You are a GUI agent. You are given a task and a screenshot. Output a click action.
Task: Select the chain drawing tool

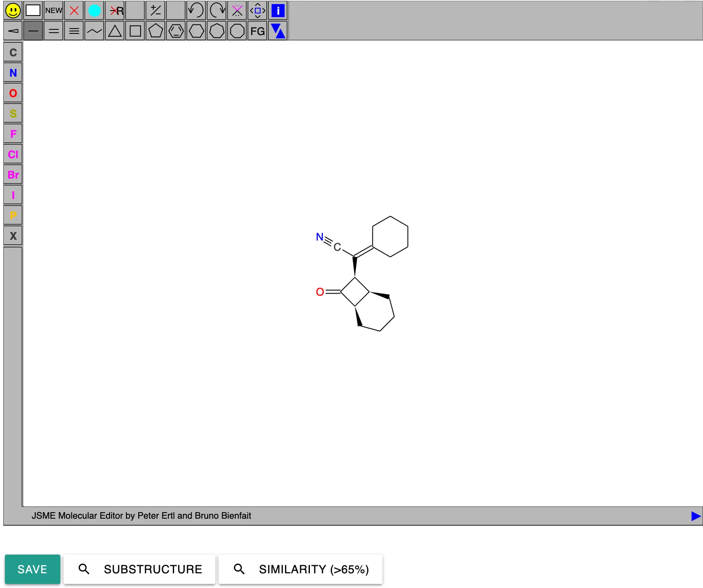click(94, 31)
